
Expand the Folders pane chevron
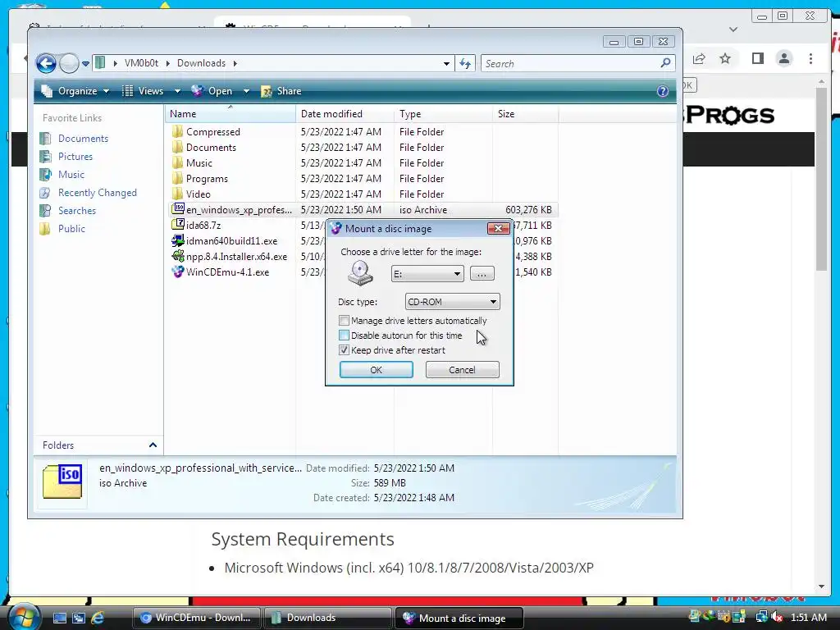[x=153, y=445]
